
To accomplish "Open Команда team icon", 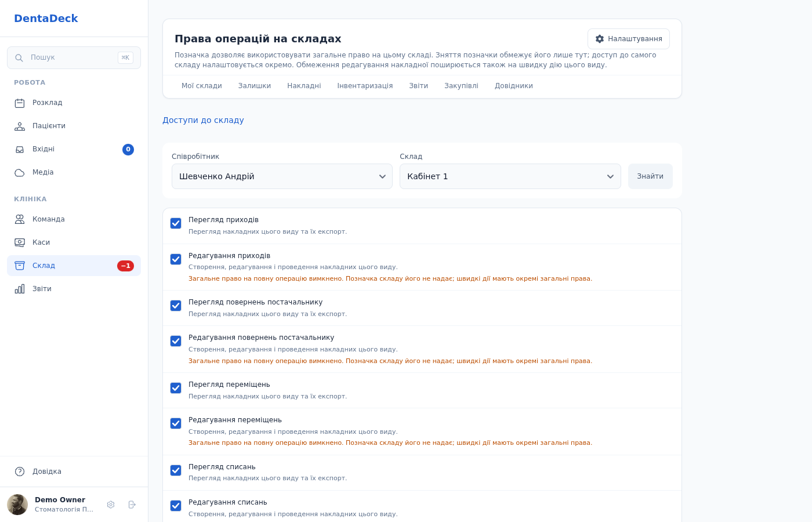I will point(20,219).
